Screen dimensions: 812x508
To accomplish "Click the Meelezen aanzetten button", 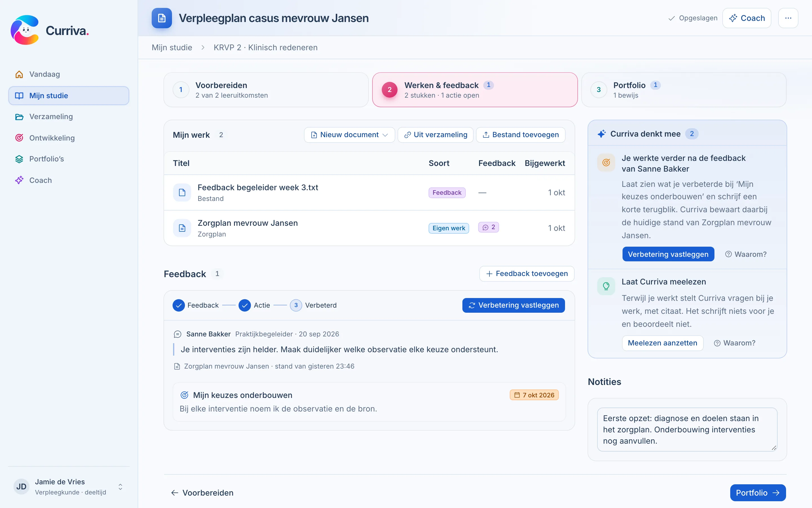I will (x=662, y=343).
